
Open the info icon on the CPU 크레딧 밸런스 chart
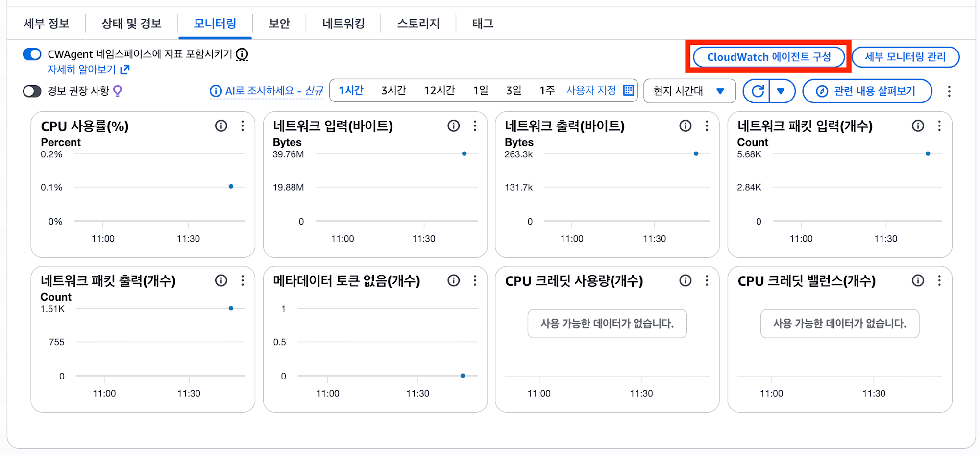click(918, 280)
